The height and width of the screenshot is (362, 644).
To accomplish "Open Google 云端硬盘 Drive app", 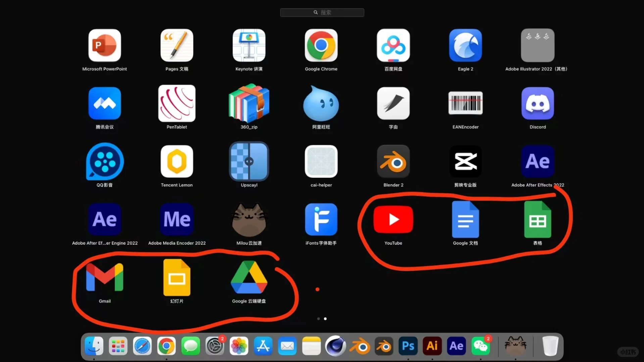I will click(x=249, y=277).
